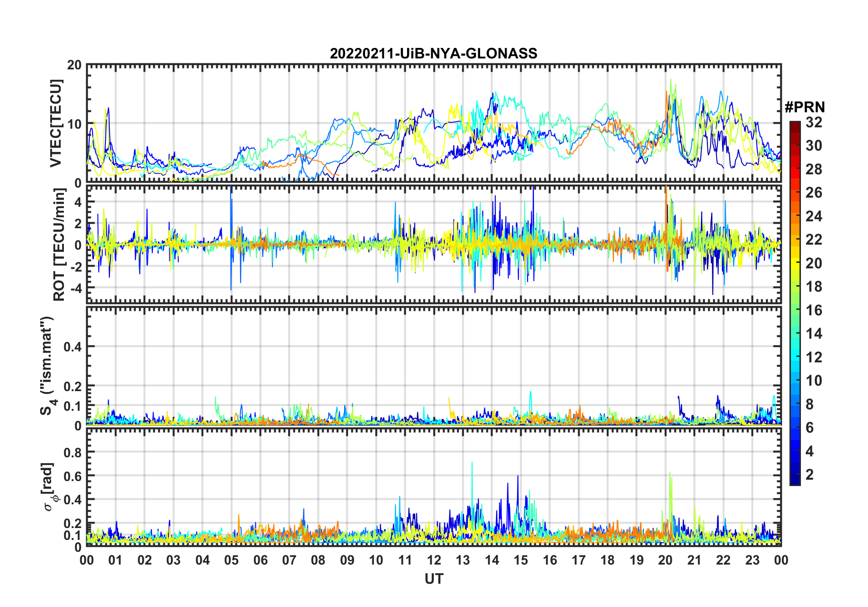Click the UT x-axis label
This screenshot has width=868, height=607.
[x=434, y=579]
